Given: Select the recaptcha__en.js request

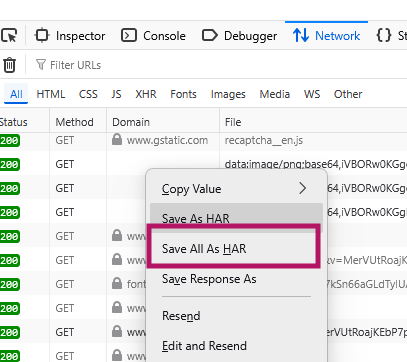Looking at the screenshot, I should (264, 140).
